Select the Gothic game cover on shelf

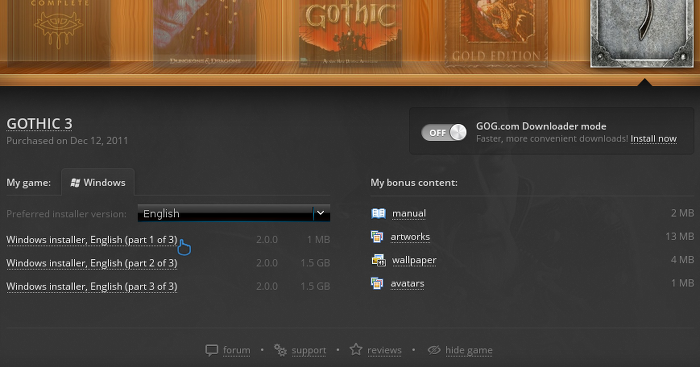click(x=350, y=33)
